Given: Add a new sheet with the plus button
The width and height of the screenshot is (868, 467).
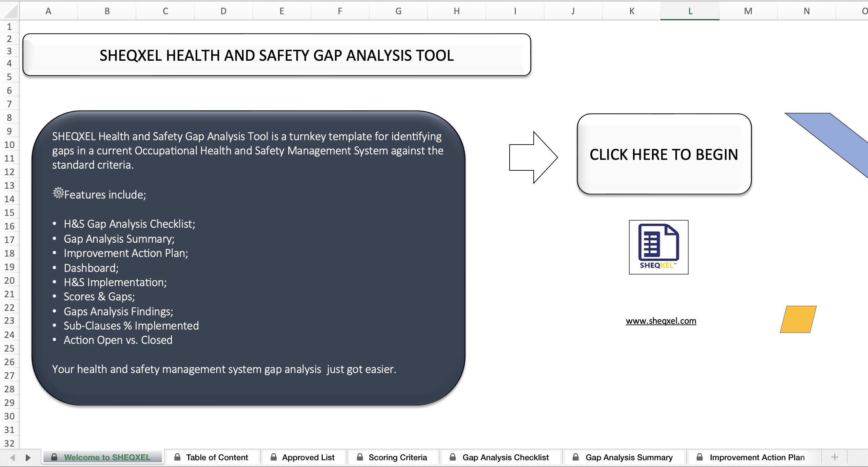Looking at the screenshot, I should 834,457.
